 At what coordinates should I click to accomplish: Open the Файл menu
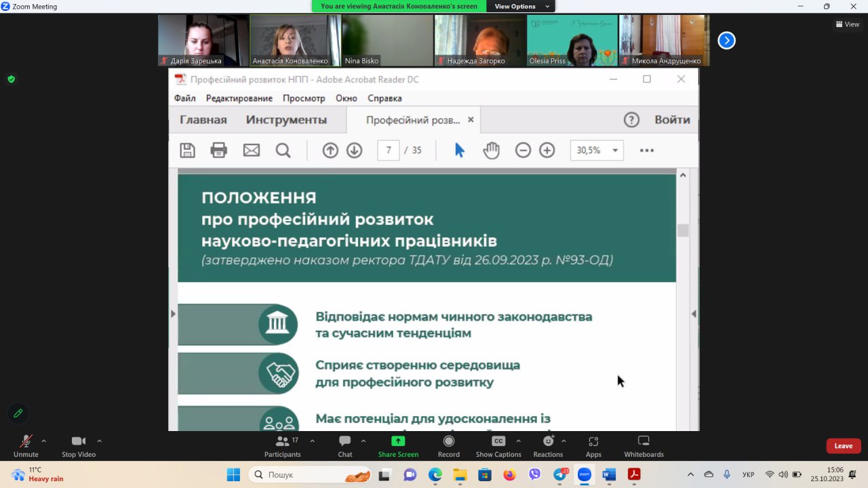click(185, 98)
